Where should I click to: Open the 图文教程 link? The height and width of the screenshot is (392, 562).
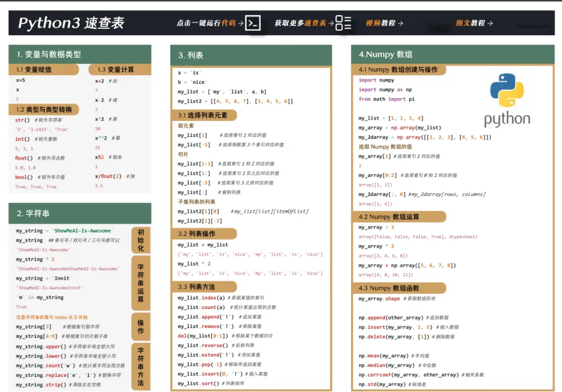point(474,23)
